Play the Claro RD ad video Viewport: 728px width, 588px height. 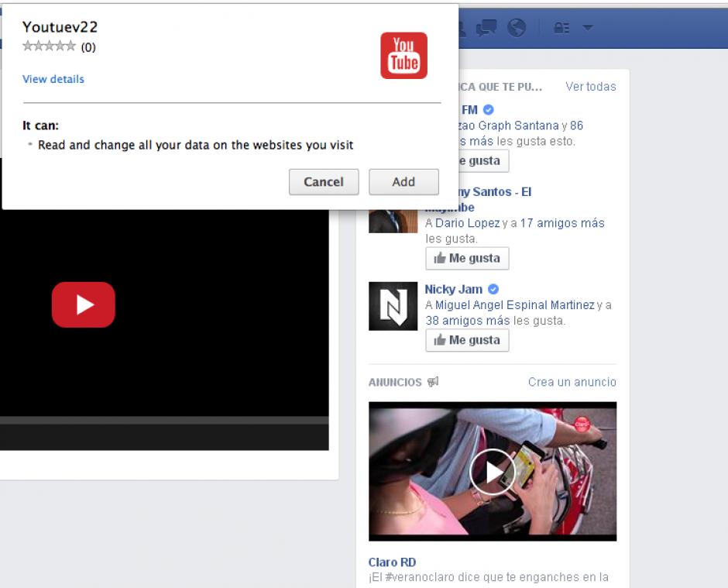point(492,471)
